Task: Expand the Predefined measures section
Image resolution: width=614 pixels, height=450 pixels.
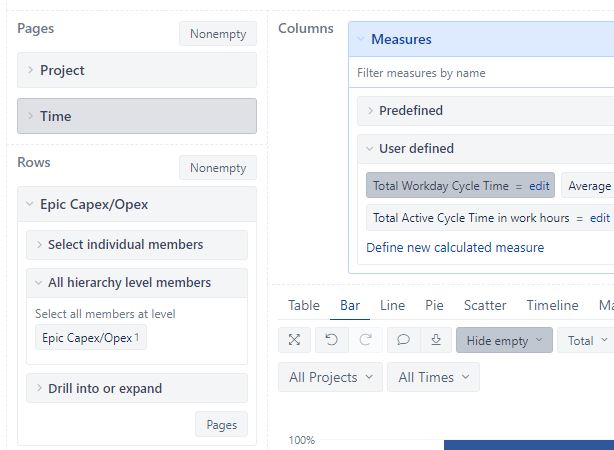Action: [486, 110]
